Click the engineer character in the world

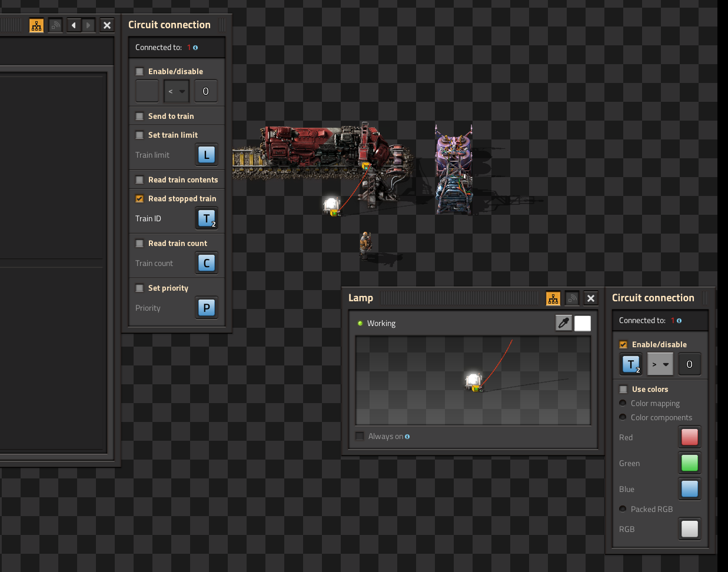[x=365, y=244]
